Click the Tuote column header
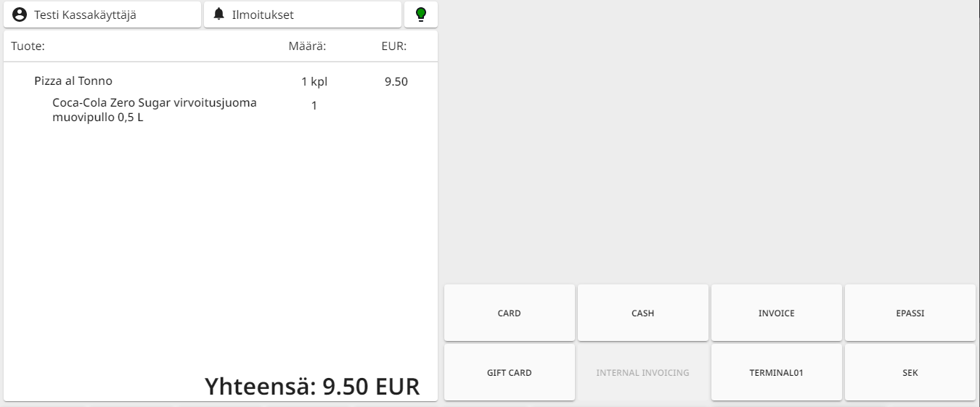 click(28, 46)
